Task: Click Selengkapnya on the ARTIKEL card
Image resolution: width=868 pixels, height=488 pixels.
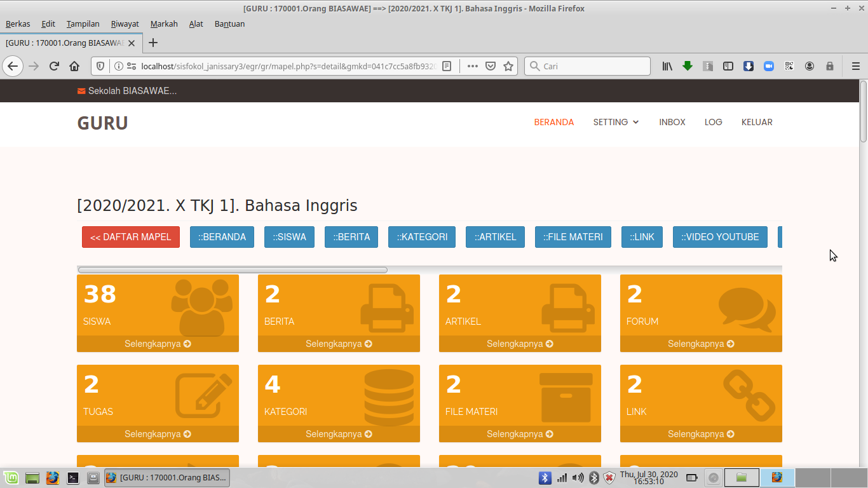Action: click(520, 344)
